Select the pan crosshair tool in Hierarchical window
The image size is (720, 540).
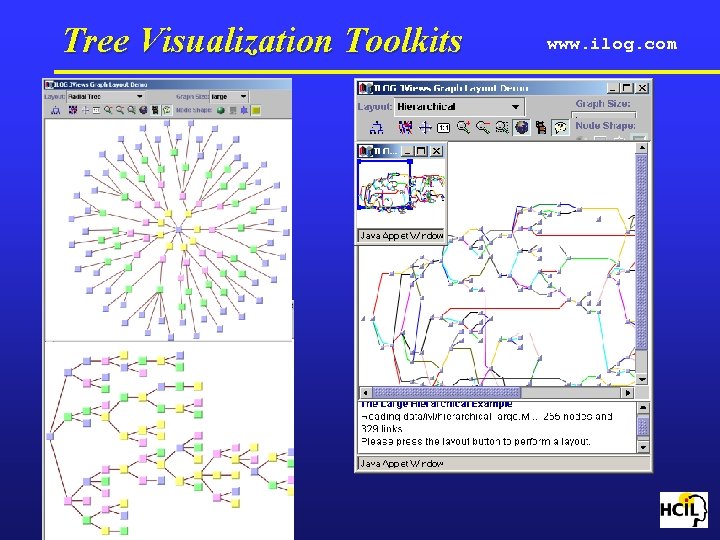pyautogui.click(x=425, y=127)
